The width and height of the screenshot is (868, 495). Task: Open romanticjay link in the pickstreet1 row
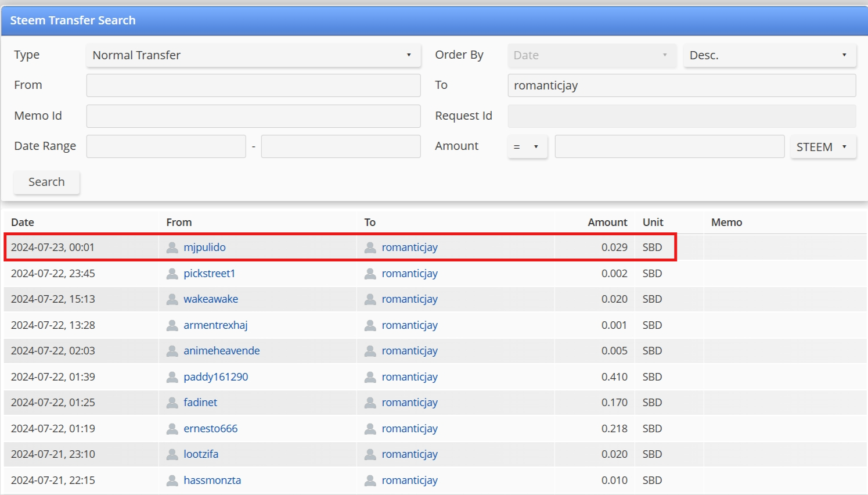click(410, 274)
